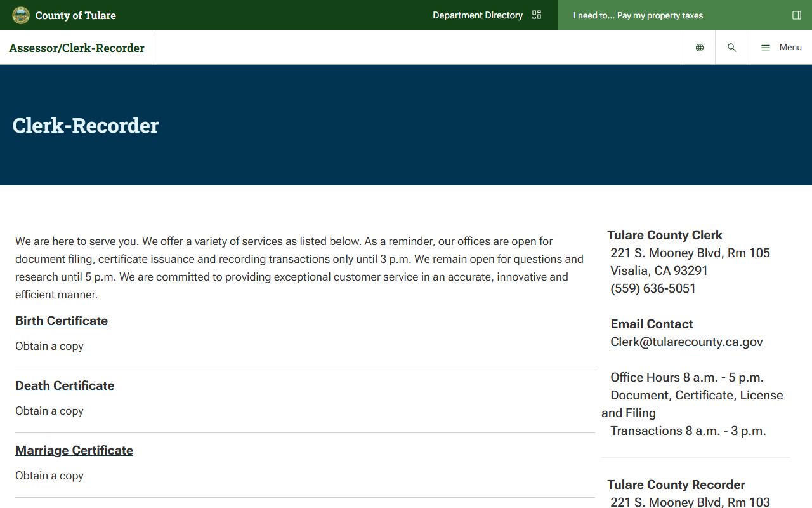Screen dimensions: 812x508
Task: Click '221 S. Mooney Blvd, Rm 105' address
Action: click(690, 253)
